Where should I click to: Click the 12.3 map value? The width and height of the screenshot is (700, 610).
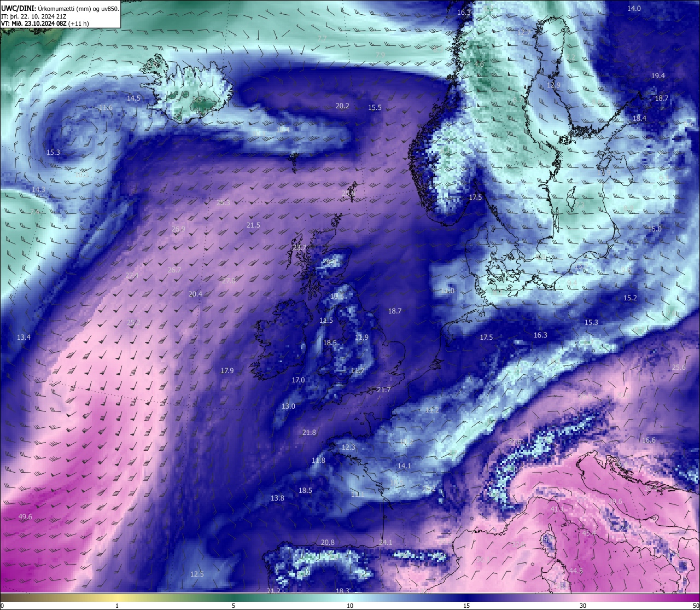pyautogui.click(x=348, y=447)
